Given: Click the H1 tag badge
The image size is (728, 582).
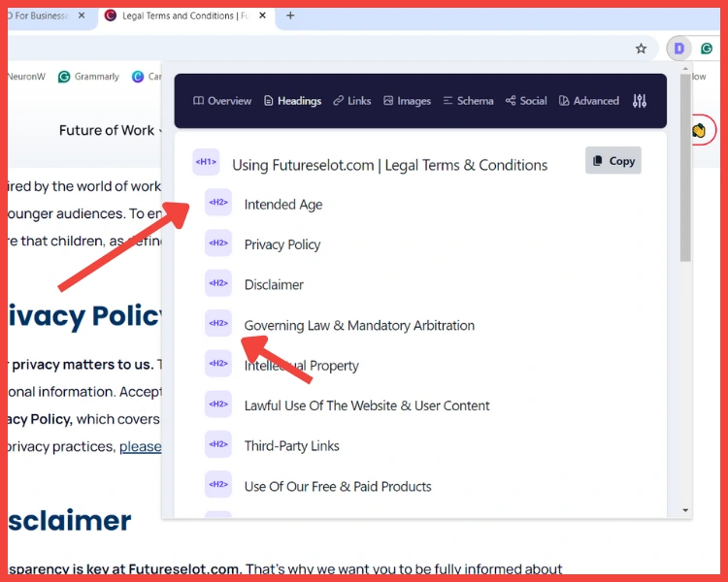Looking at the screenshot, I should pos(206,162).
